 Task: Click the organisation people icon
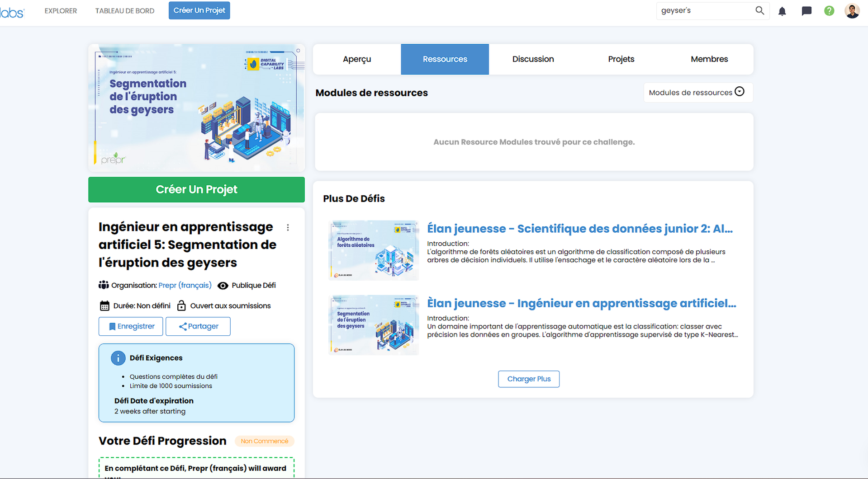point(104,285)
